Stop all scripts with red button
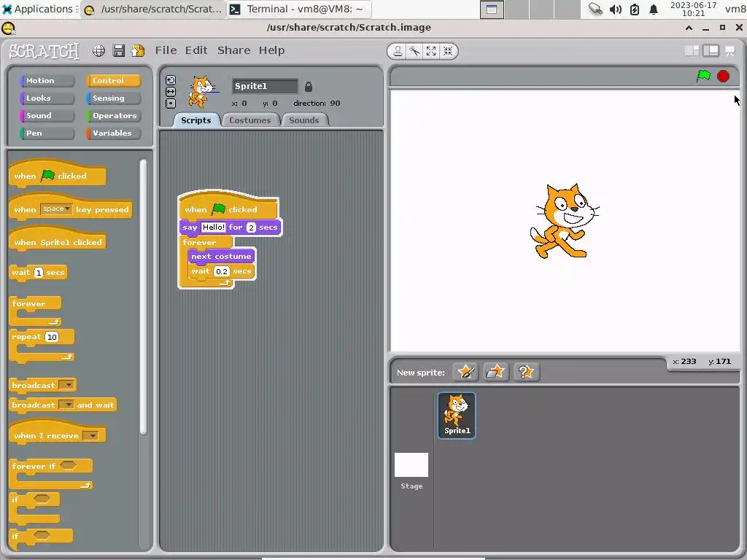 pyautogui.click(x=723, y=76)
